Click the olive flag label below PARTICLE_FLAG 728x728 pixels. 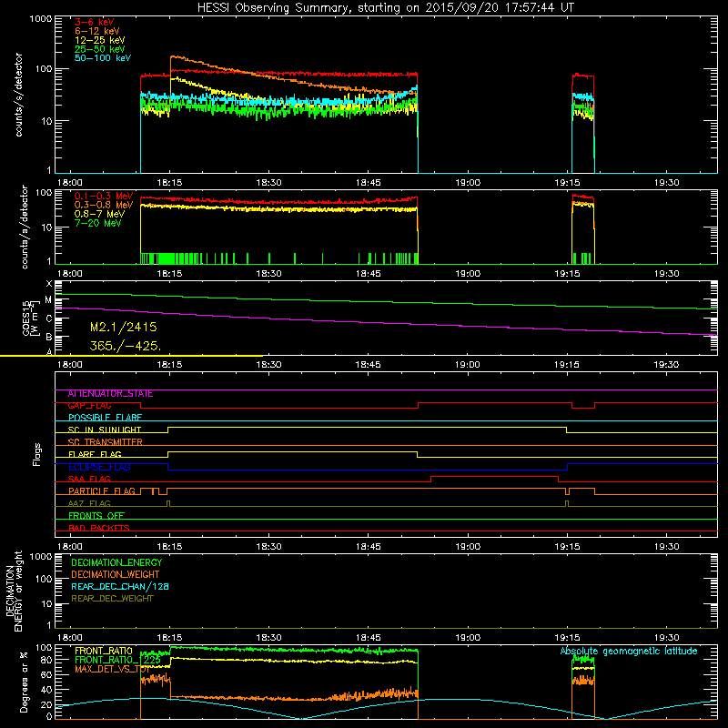pyautogui.click(x=89, y=503)
